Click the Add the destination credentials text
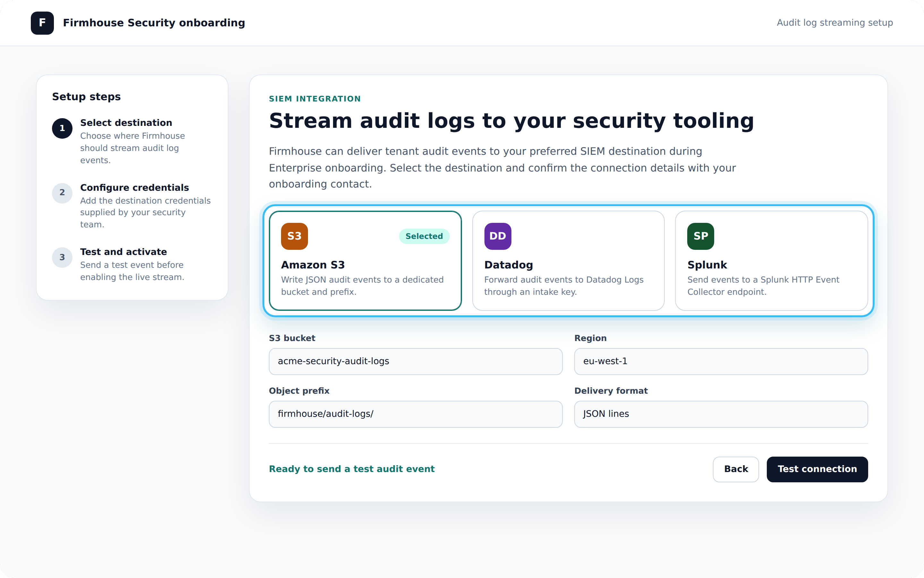 [145, 213]
